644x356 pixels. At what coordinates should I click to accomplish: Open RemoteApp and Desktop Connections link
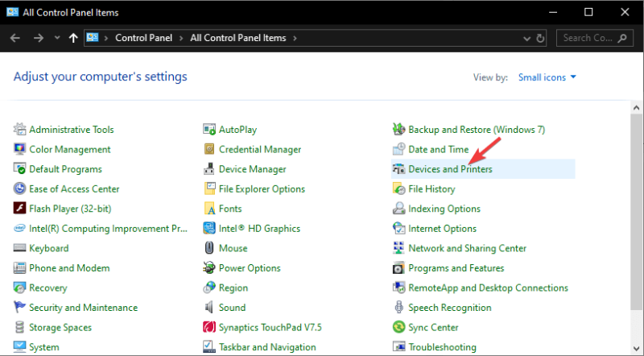coord(488,288)
